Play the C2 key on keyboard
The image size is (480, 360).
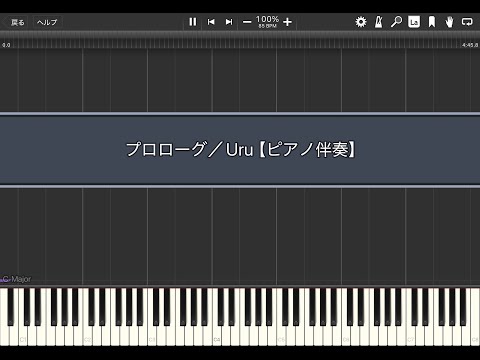[x=88, y=333]
